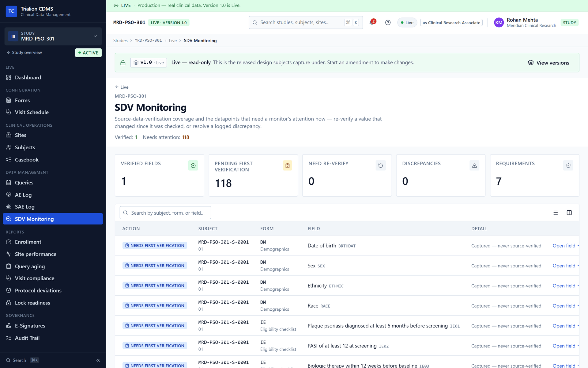Open Visit Schedule in the sidebar
Screen dimensions: 588x368
point(53,112)
